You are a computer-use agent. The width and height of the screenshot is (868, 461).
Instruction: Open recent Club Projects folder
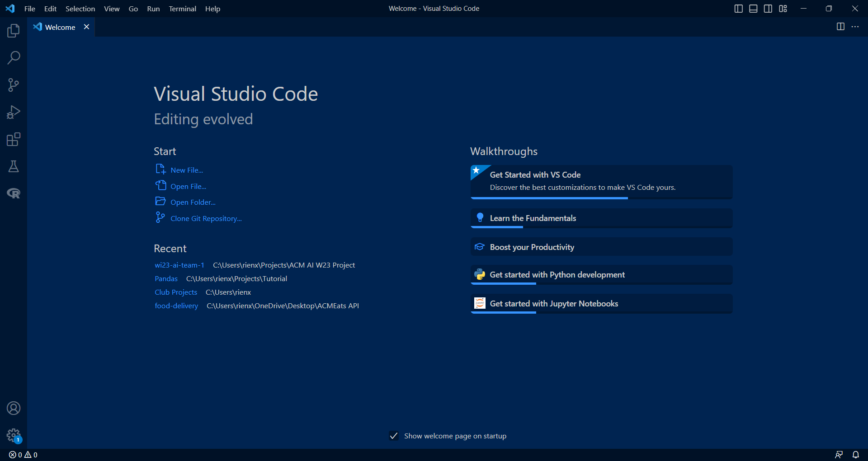pyautogui.click(x=176, y=292)
